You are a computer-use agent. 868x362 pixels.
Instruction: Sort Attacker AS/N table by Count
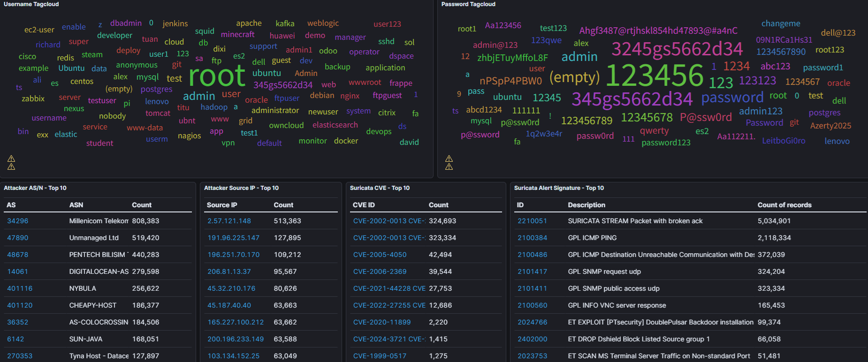coord(141,205)
